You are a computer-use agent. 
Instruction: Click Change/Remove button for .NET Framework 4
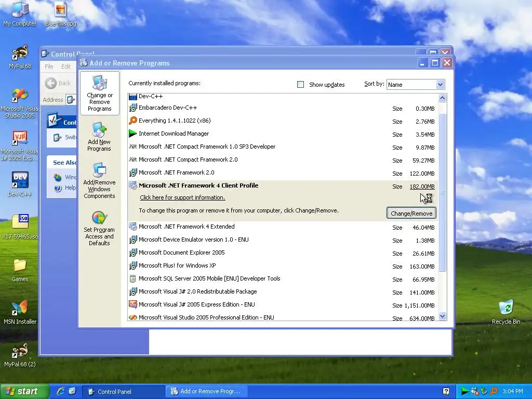411,214
